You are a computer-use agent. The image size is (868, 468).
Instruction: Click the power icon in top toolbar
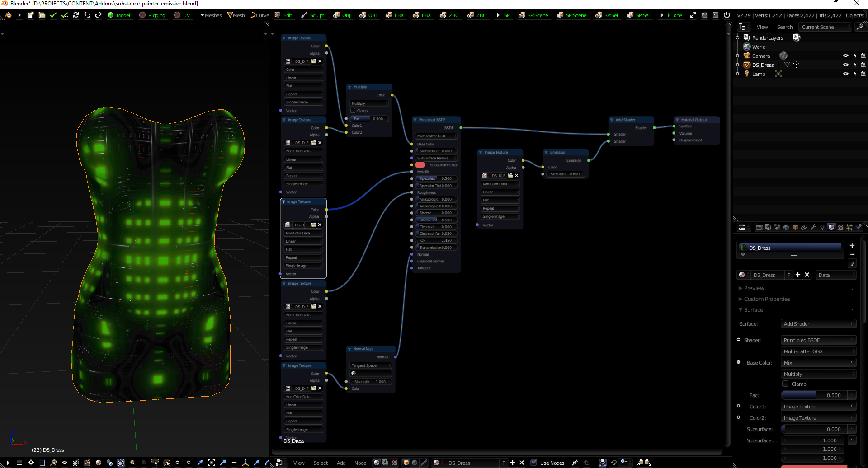(727, 15)
